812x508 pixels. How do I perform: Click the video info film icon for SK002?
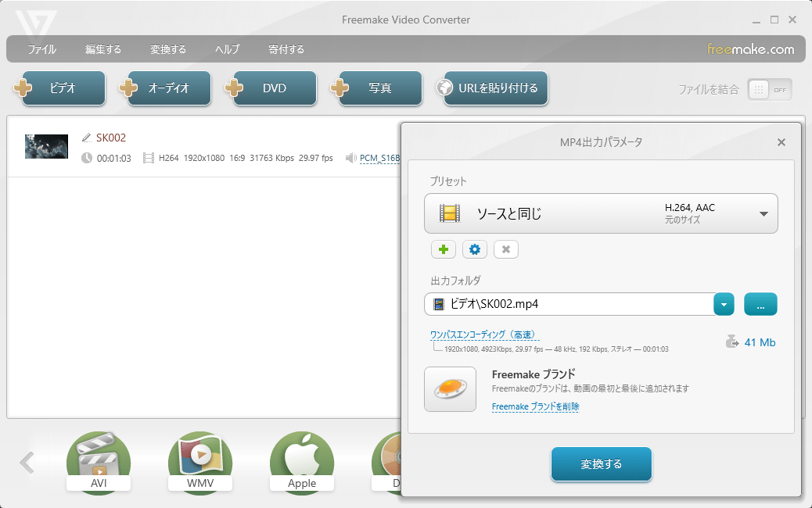pyautogui.click(x=148, y=158)
